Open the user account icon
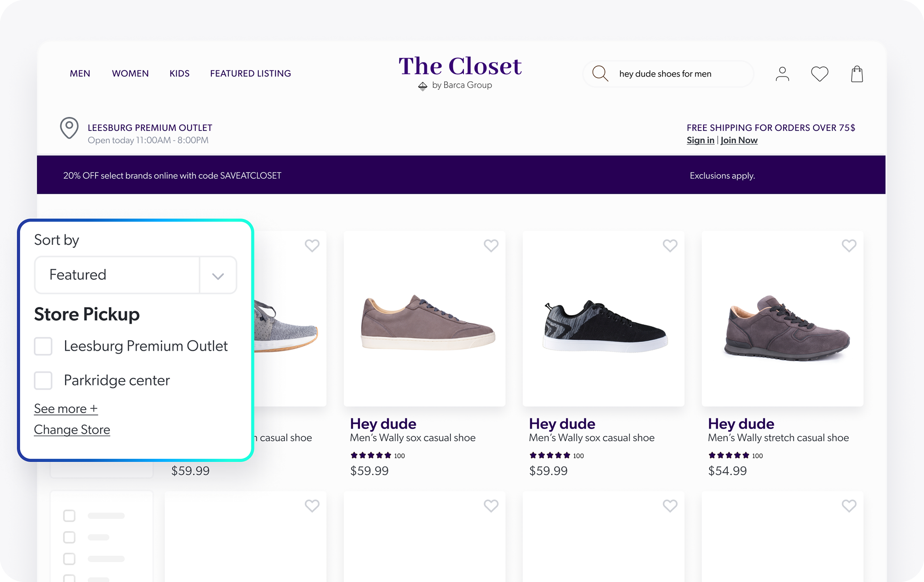The height and width of the screenshot is (582, 924). point(783,74)
